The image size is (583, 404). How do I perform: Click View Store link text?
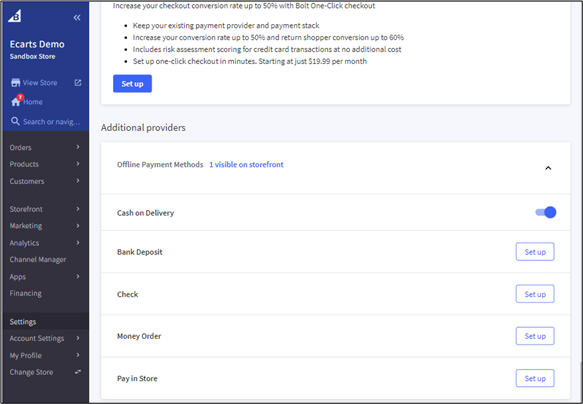[x=40, y=83]
